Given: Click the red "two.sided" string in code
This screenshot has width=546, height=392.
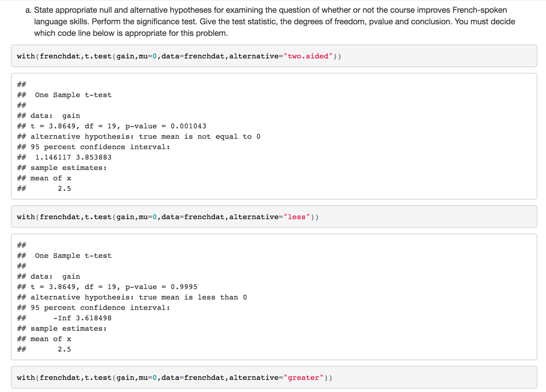Looking at the screenshot, I should tap(308, 56).
